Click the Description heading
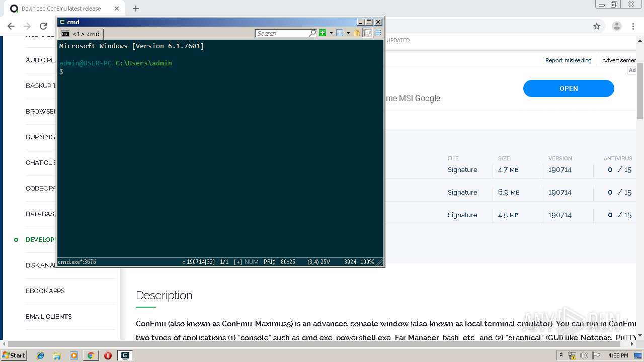The image size is (644, 362). coord(164,295)
